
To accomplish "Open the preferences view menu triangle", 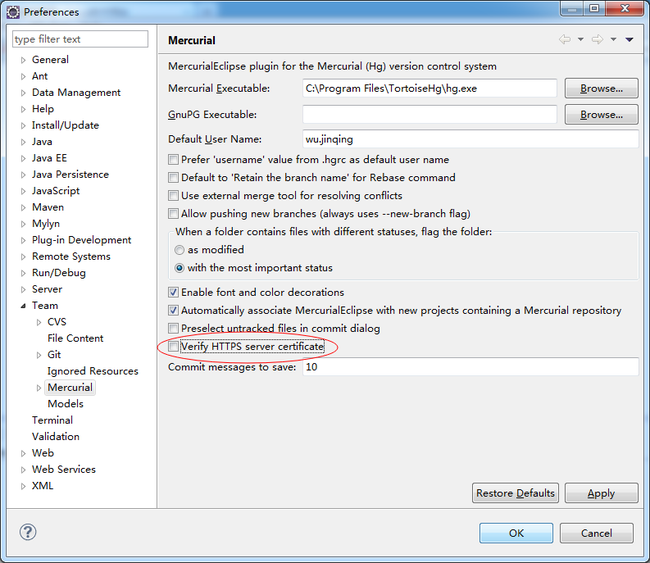I will 629,39.
